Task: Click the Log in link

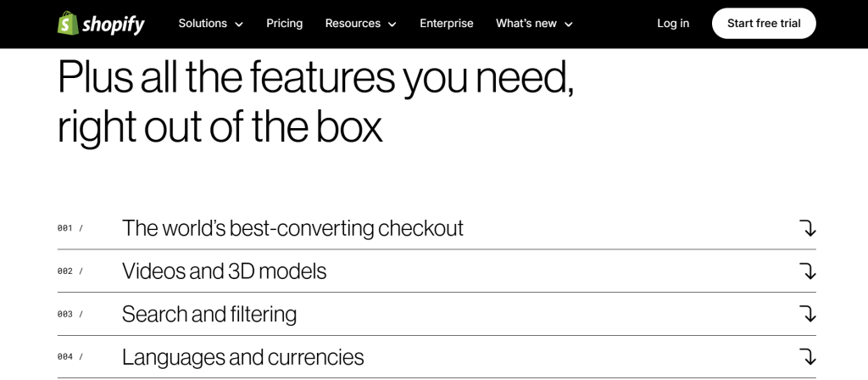Action: pyautogui.click(x=673, y=24)
